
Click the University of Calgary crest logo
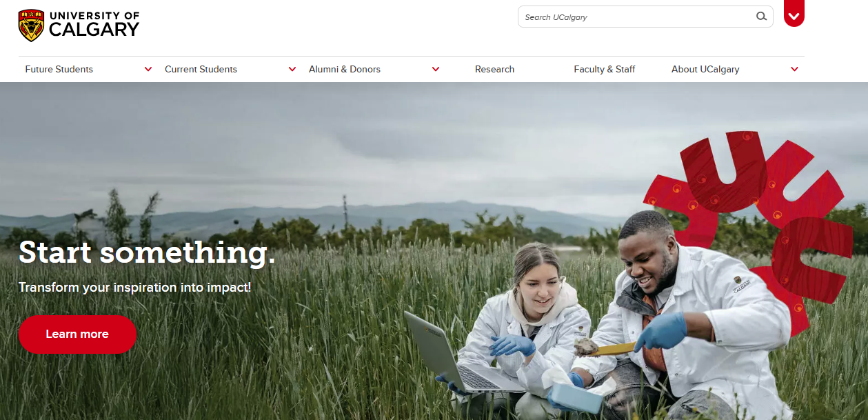(x=32, y=26)
